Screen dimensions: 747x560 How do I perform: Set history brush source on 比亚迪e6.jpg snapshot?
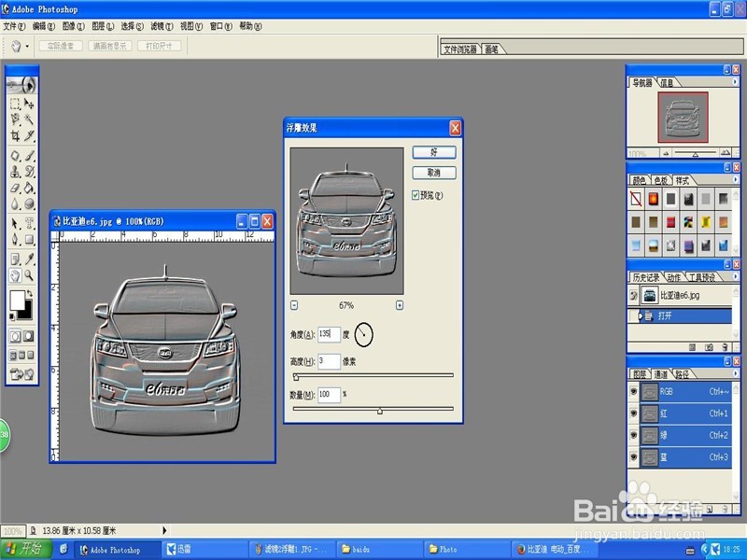click(x=634, y=296)
